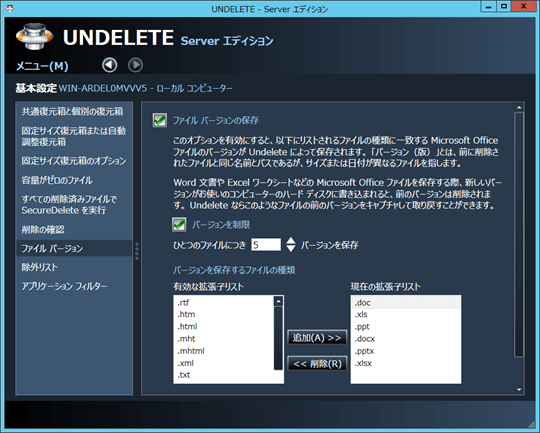Click the Undelete logo icon in header

pyautogui.click(x=35, y=37)
